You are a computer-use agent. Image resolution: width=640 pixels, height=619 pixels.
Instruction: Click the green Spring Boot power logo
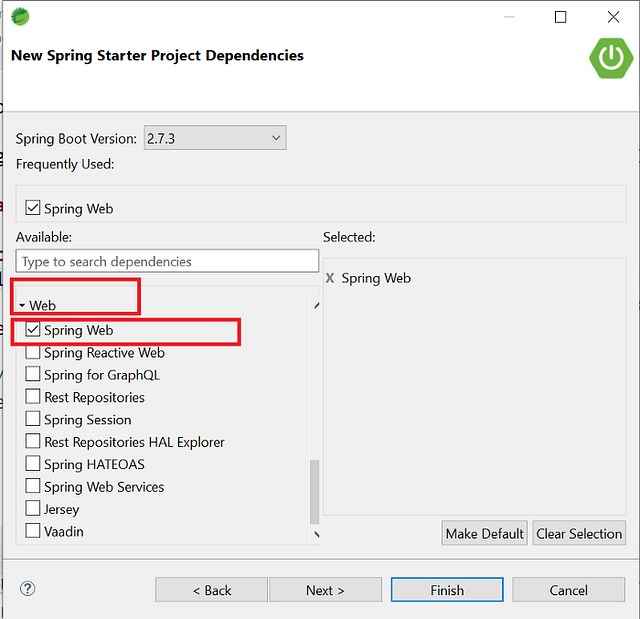pyautogui.click(x=611, y=58)
